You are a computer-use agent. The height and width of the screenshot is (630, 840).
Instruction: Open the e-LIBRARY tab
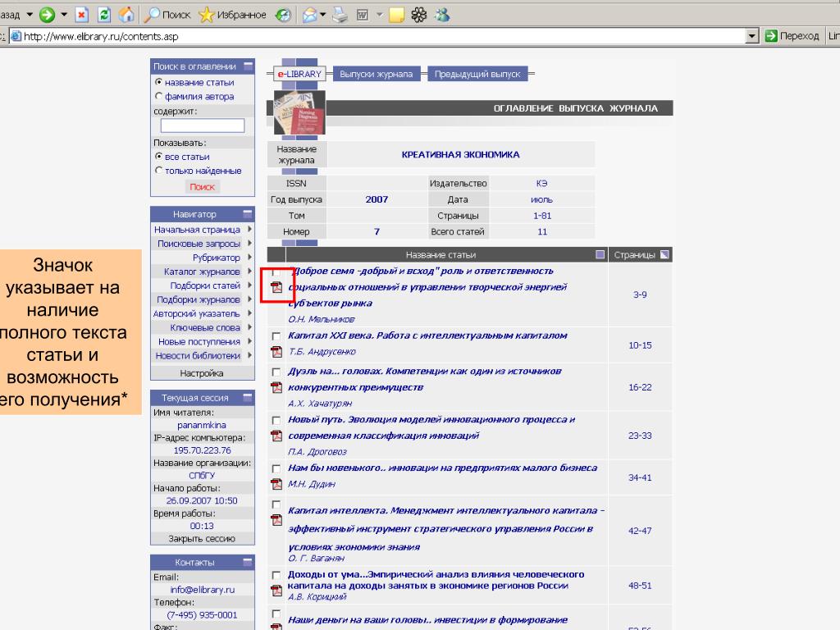299,74
